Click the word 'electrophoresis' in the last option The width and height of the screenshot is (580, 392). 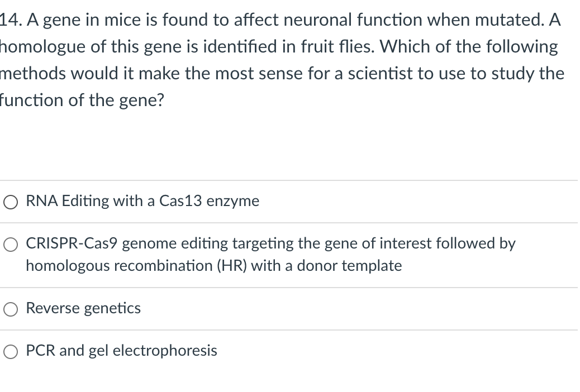point(165,351)
